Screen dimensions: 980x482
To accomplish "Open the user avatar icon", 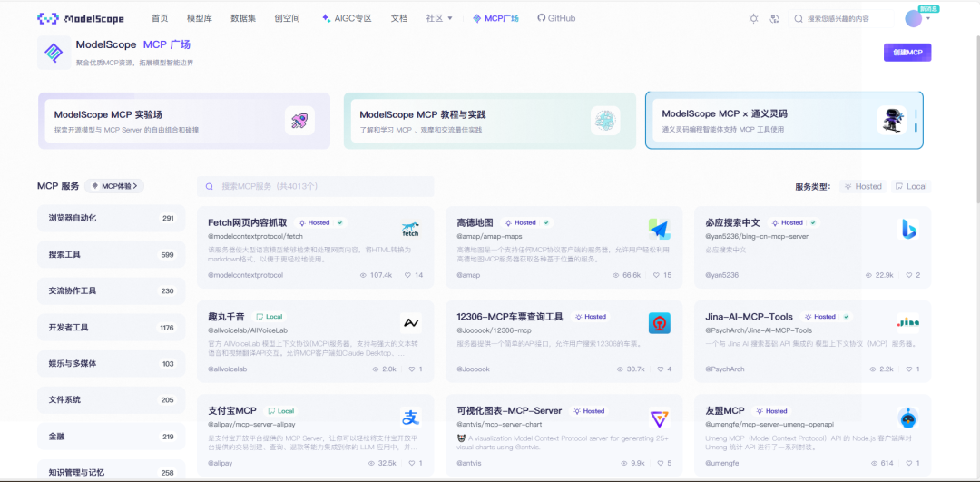I will pyautogui.click(x=913, y=19).
